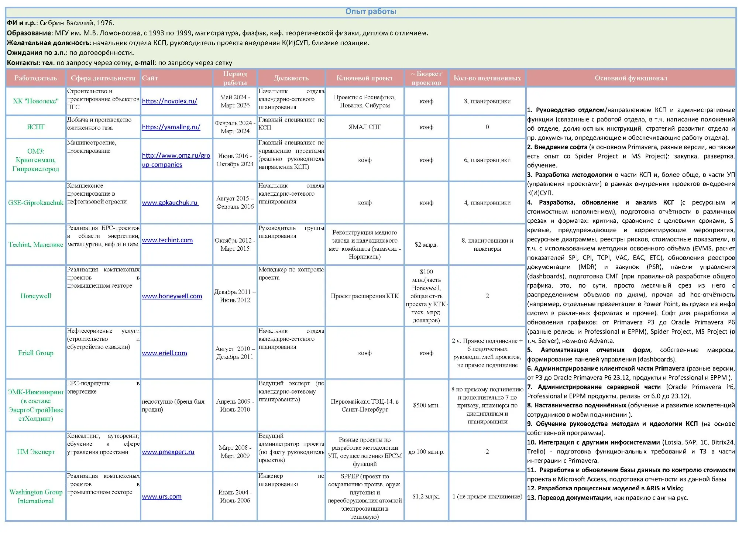Select the 'GSE-Giprokauchuk' employer cell
Screen dimensions: 756x535
(x=36, y=203)
